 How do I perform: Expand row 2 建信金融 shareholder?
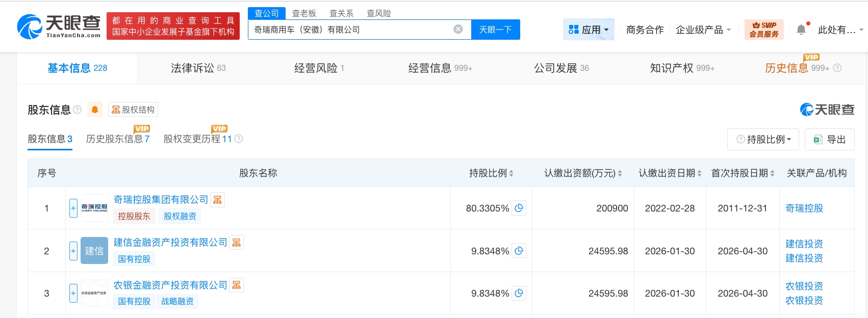point(73,251)
